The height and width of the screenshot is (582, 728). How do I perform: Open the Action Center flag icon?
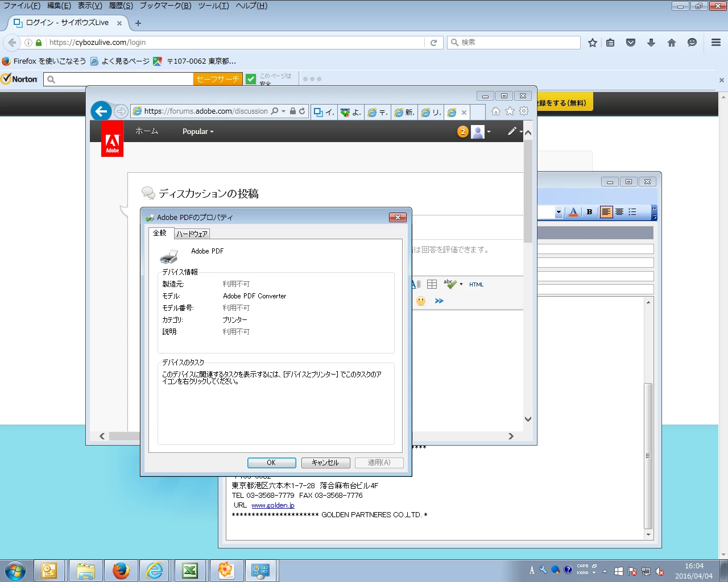tap(632, 571)
